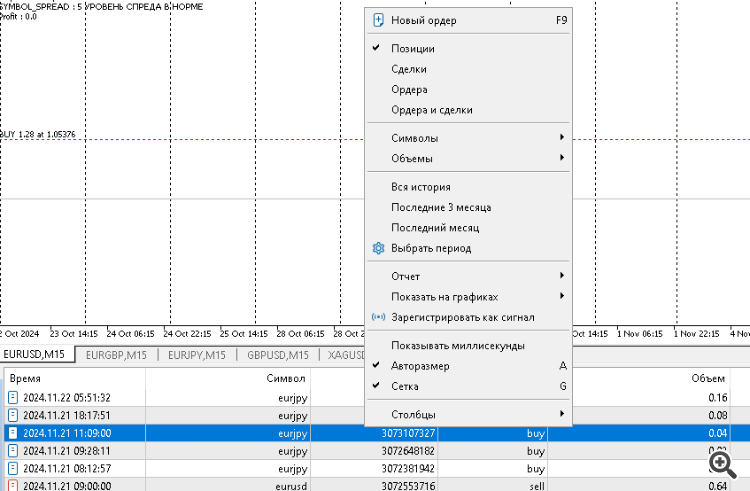The image size is (750, 491).
Task: Disable the Сетка grid option
Action: 405,386
